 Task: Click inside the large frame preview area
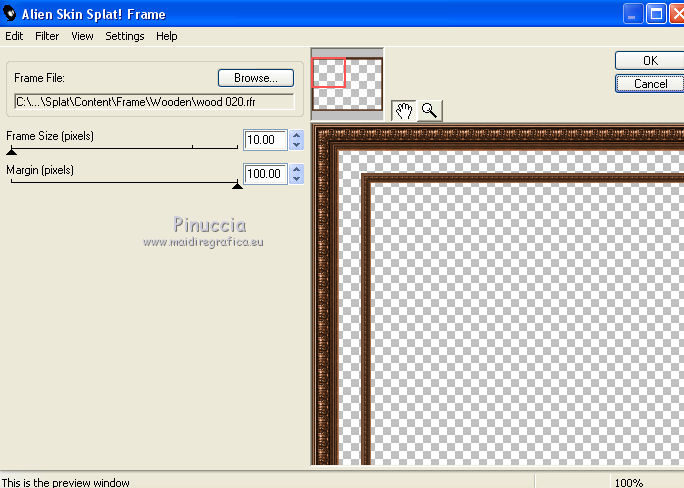tap(498, 296)
